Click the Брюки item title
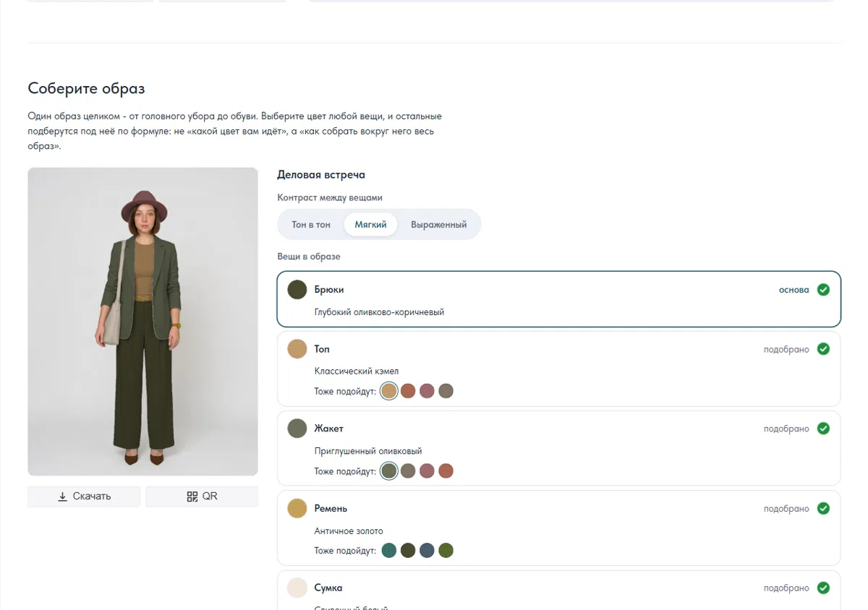Image resolution: width=868 pixels, height=610 pixels. [329, 290]
